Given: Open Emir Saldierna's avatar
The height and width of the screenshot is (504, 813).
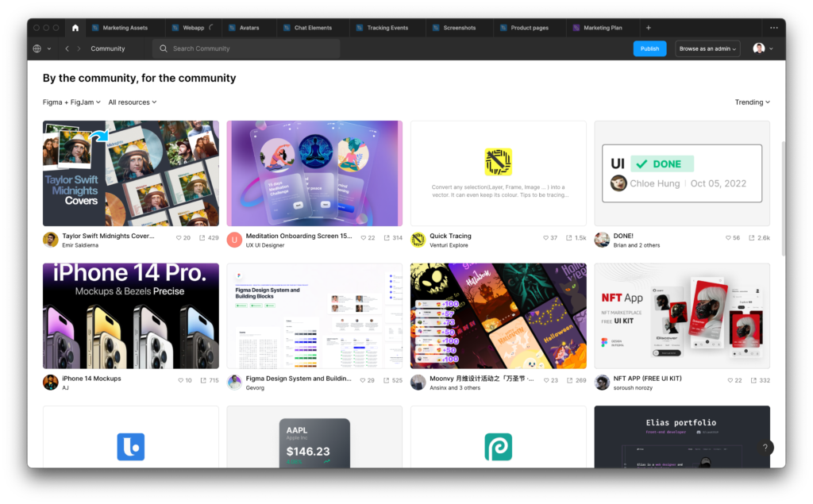Looking at the screenshot, I should pos(50,240).
